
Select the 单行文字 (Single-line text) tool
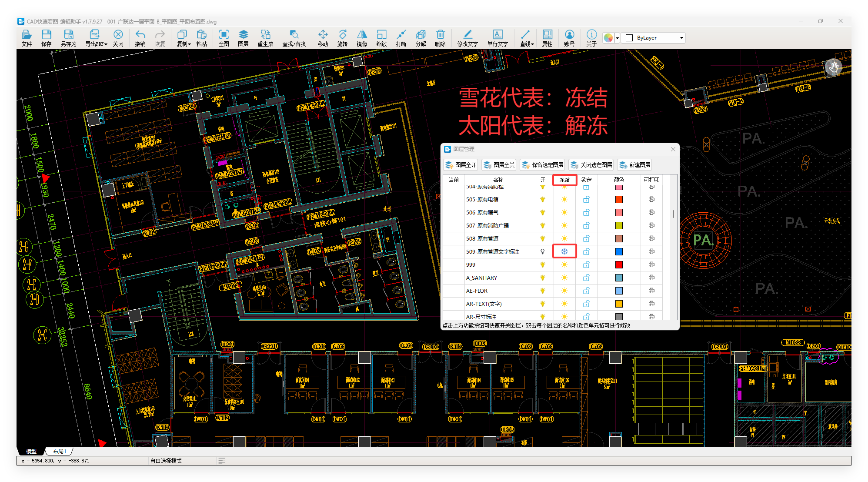(x=497, y=38)
